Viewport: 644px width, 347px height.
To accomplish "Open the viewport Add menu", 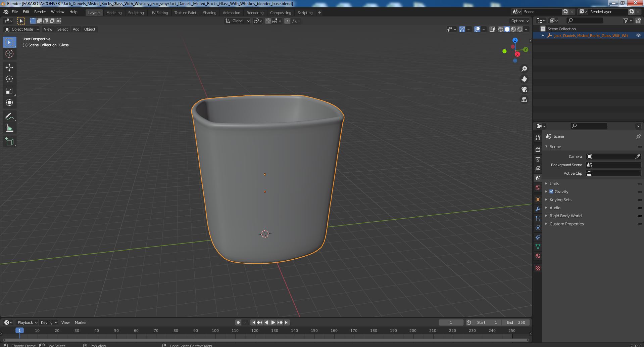I will click(76, 29).
